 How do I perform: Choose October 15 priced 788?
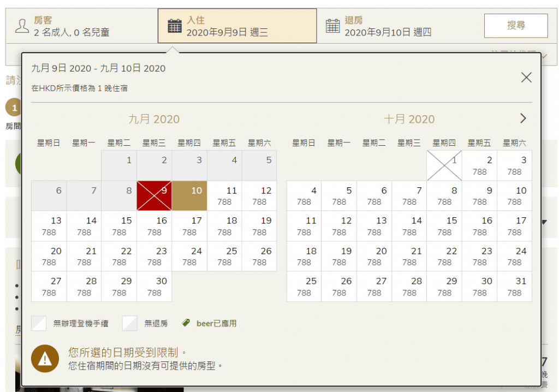pyautogui.click(x=444, y=226)
